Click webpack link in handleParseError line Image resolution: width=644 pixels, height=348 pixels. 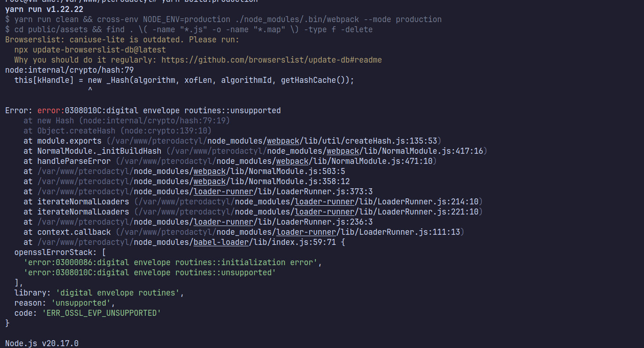pyautogui.click(x=292, y=161)
